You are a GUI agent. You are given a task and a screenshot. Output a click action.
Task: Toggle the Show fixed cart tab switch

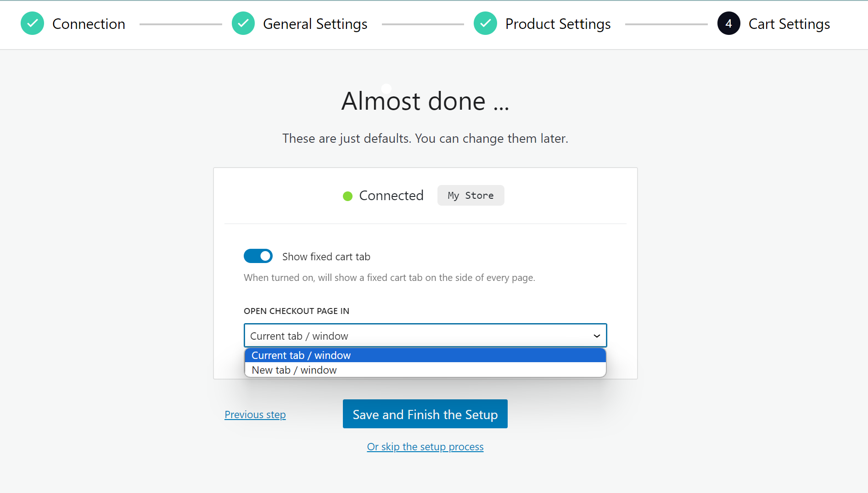click(258, 256)
